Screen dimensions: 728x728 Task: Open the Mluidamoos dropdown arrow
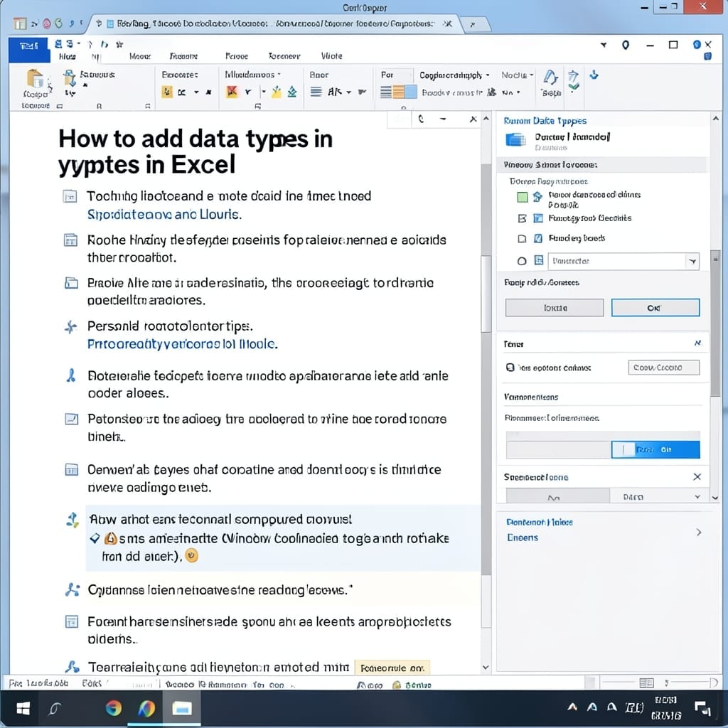click(x=279, y=74)
